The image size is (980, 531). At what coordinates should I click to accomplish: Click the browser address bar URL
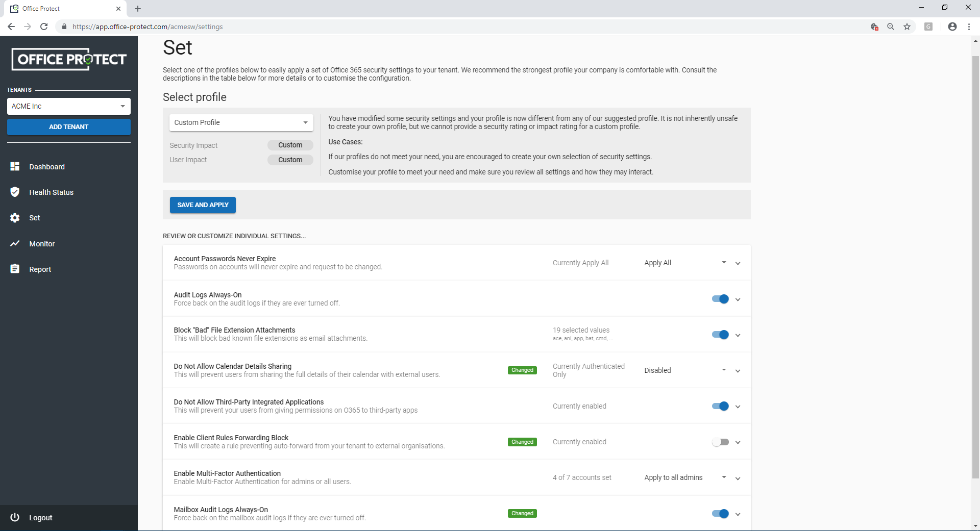coord(148,27)
